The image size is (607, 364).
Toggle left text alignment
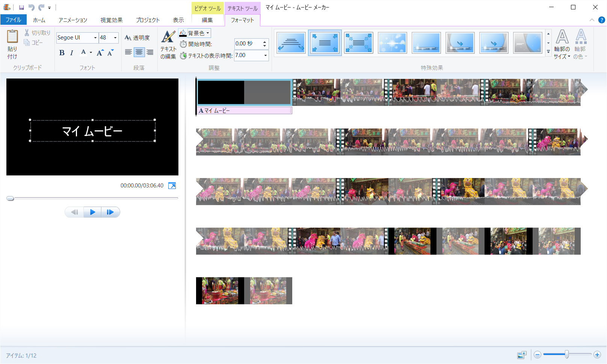(x=128, y=52)
